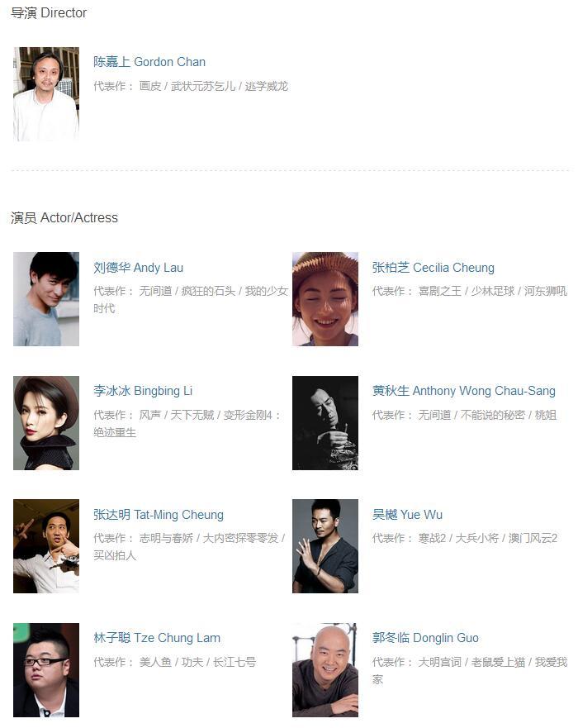Viewport: 578px width, 728px height.
Task: Click 林子聪 Tze Chung Lam name link
Action: [x=157, y=638]
